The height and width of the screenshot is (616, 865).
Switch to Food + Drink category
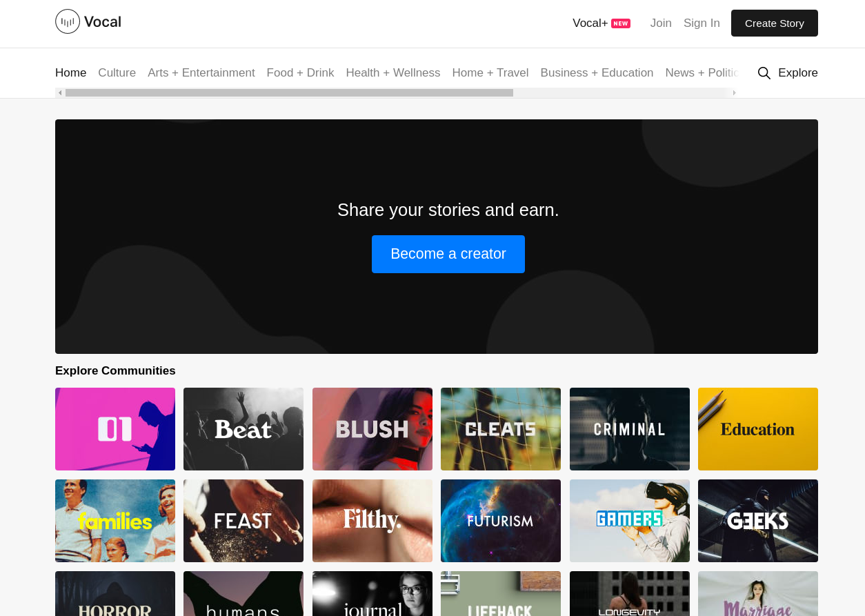pos(300,73)
